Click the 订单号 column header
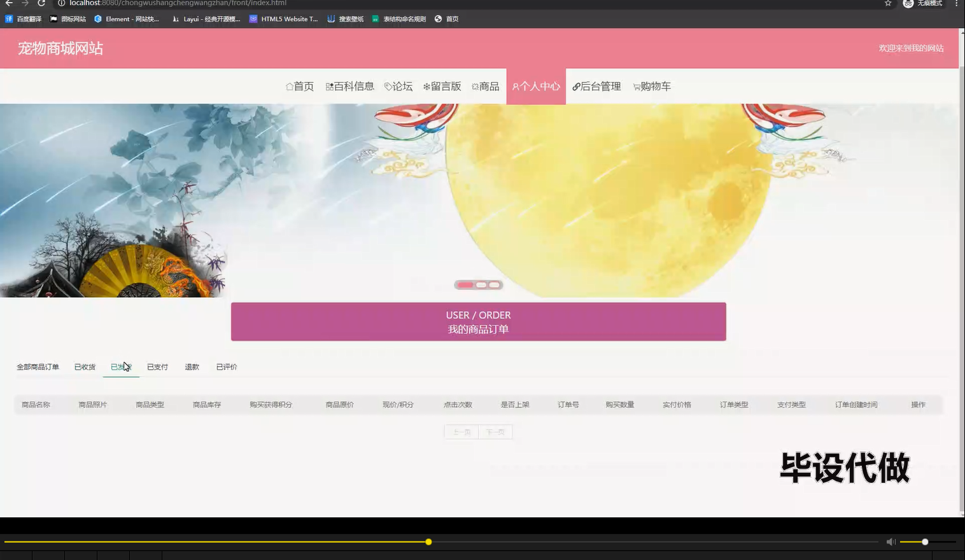 (568, 405)
